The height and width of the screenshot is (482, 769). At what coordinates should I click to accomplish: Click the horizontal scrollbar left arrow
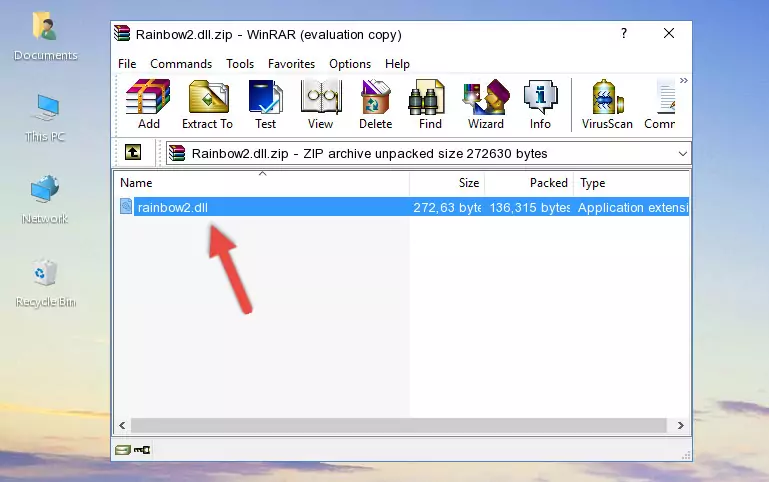(x=122, y=425)
